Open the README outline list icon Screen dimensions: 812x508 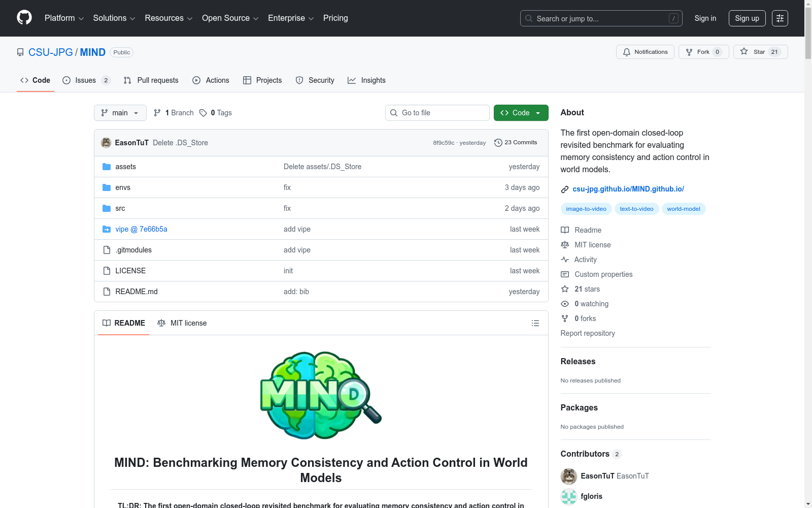(535, 323)
